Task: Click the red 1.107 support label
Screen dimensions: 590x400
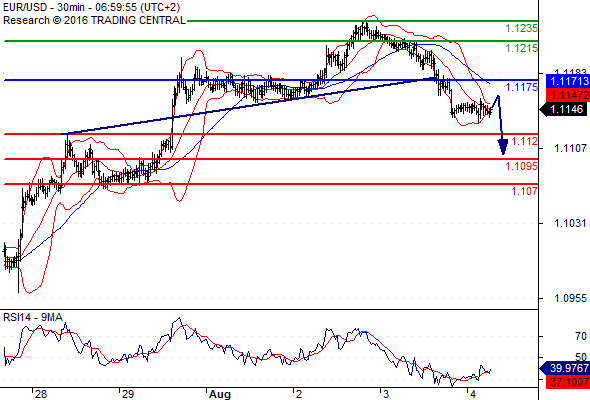Action: pyautogui.click(x=524, y=191)
